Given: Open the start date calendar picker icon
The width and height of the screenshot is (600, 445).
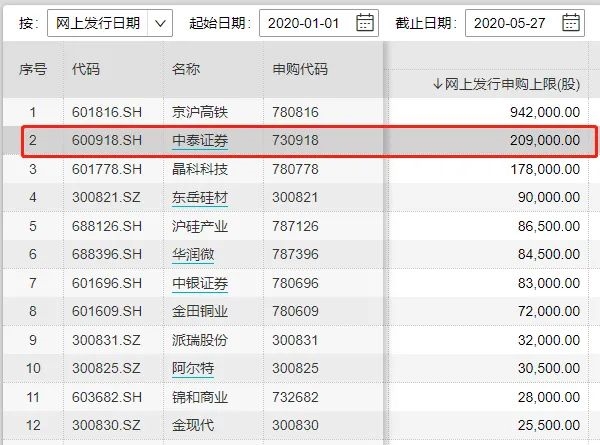Looking at the screenshot, I should [365, 23].
